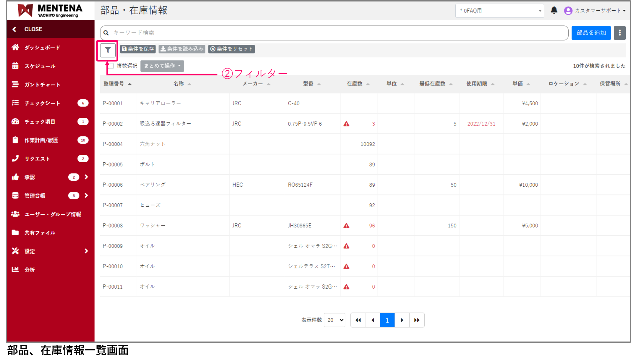Click the 部品を追加 button
The width and height of the screenshot is (631, 364).
[591, 33]
